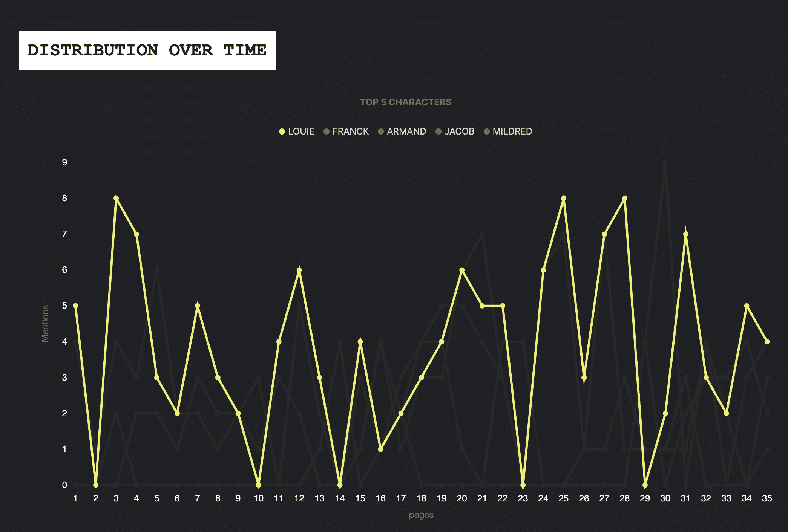Select Louie's data point at page 26
The image size is (788, 532).
click(x=584, y=378)
